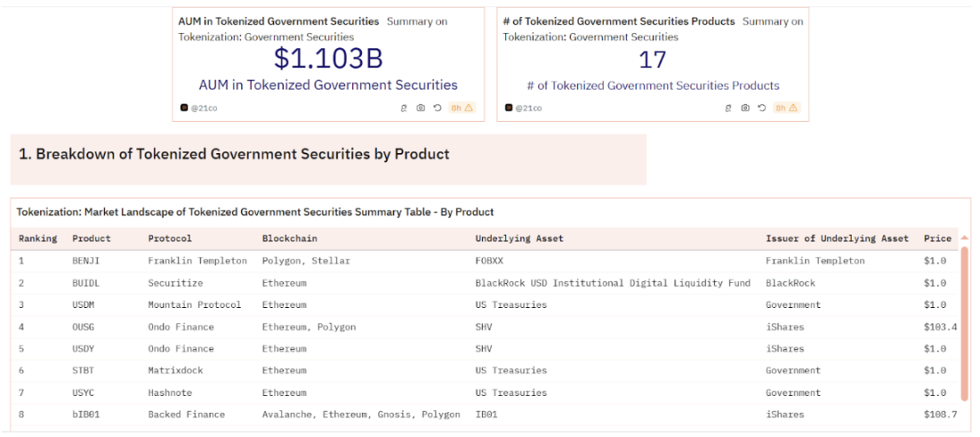Click the OUSG product cell

tap(83, 327)
